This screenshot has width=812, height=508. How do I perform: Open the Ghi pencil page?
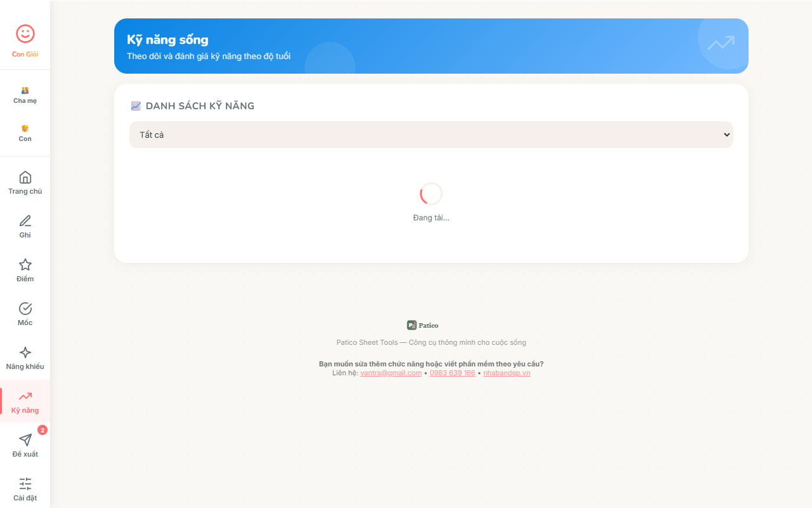coord(25,226)
